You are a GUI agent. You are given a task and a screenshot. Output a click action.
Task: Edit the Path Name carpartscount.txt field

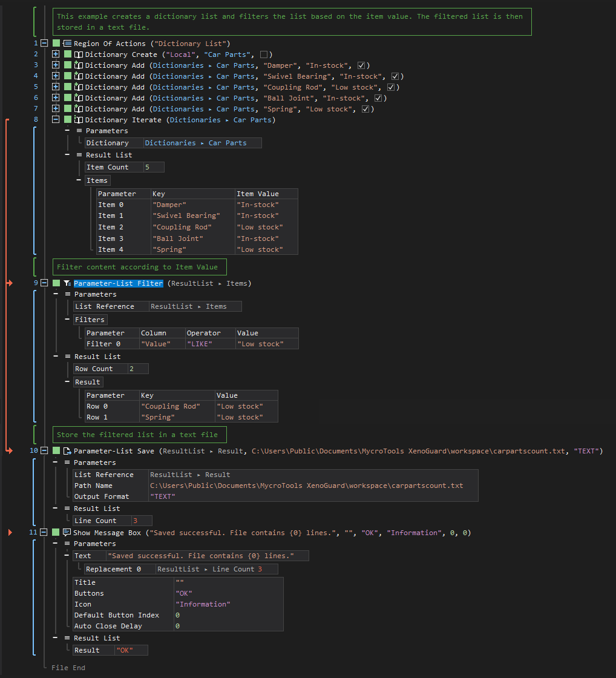pos(306,485)
